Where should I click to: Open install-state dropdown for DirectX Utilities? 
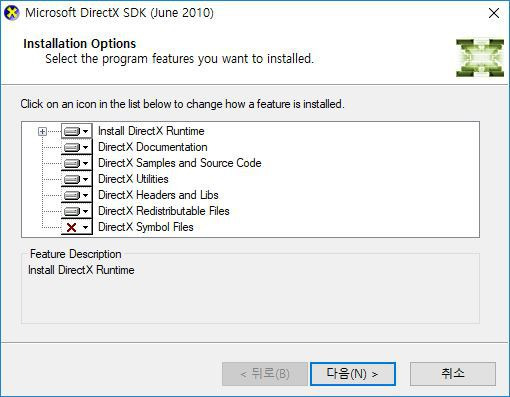pyautogui.click(x=77, y=179)
